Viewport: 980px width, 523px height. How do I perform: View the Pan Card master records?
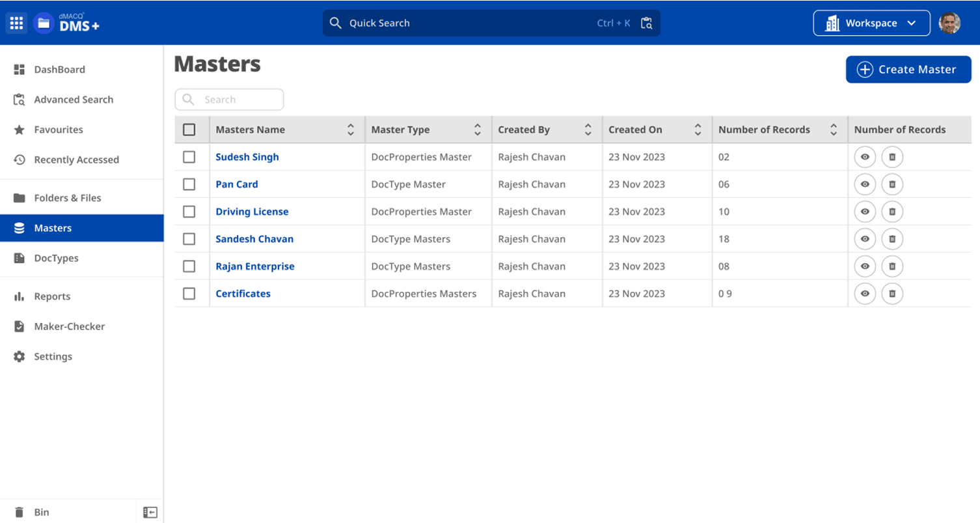(x=865, y=184)
